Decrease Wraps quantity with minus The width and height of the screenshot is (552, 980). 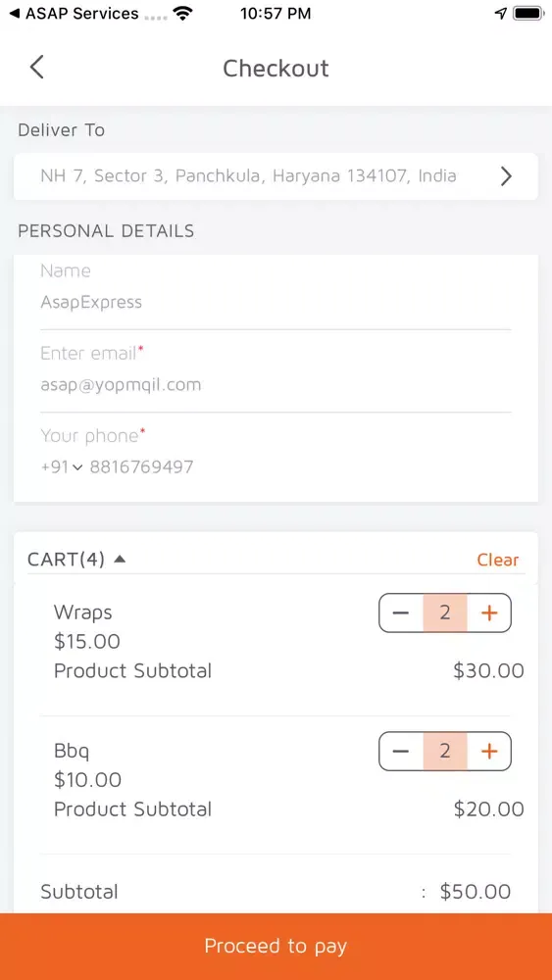tap(401, 612)
